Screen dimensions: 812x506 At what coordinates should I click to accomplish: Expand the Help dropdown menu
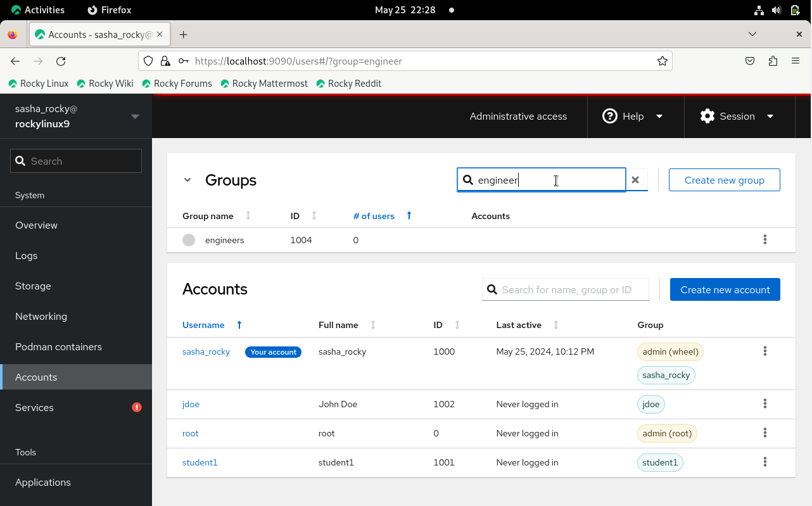[x=632, y=116]
